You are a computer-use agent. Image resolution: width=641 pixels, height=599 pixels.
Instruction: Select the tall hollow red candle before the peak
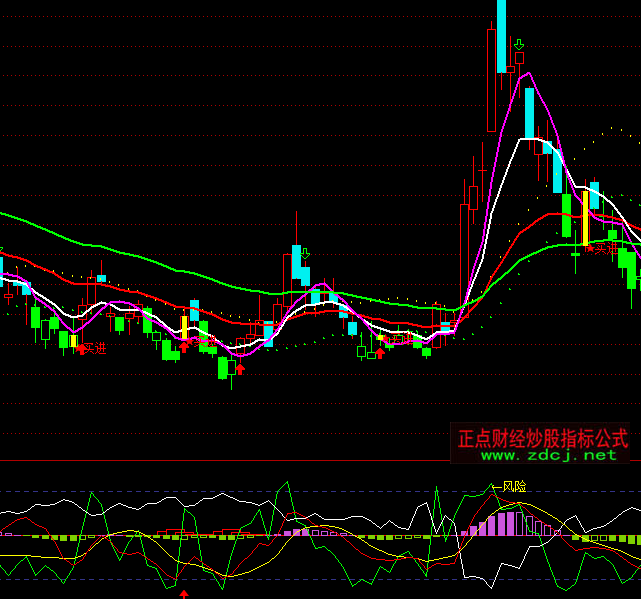point(491,80)
